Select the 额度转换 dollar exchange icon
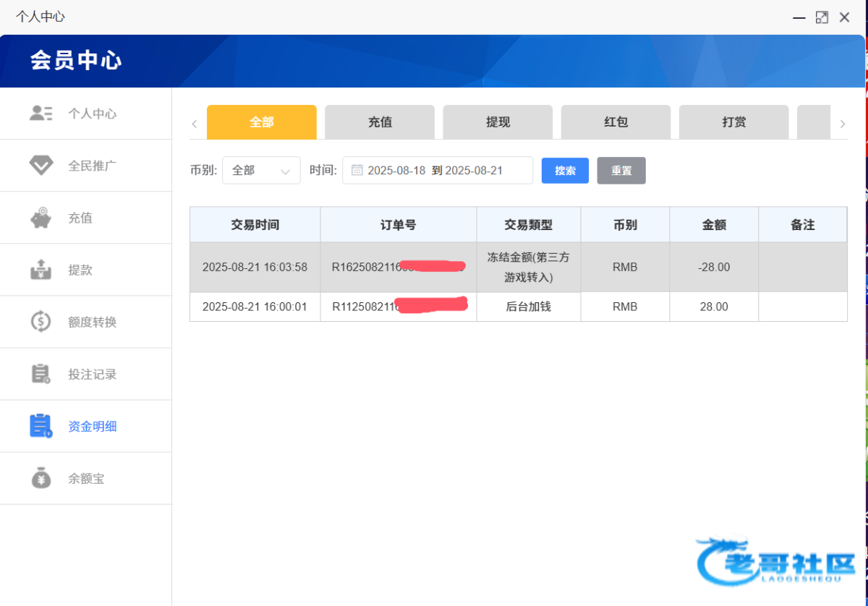 (41, 322)
